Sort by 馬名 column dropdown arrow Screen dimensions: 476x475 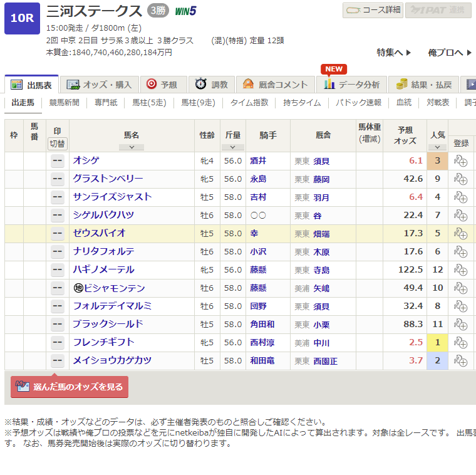pyautogui.click(x=132, y=147)
